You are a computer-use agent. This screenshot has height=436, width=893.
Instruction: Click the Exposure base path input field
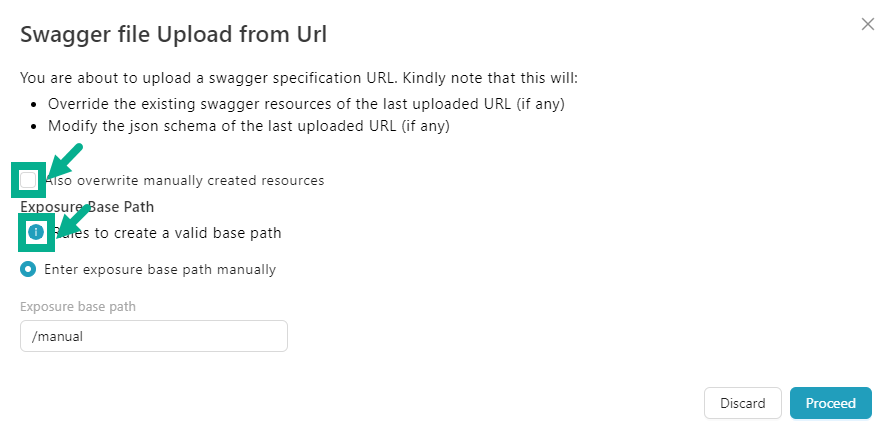coord(154,337)
